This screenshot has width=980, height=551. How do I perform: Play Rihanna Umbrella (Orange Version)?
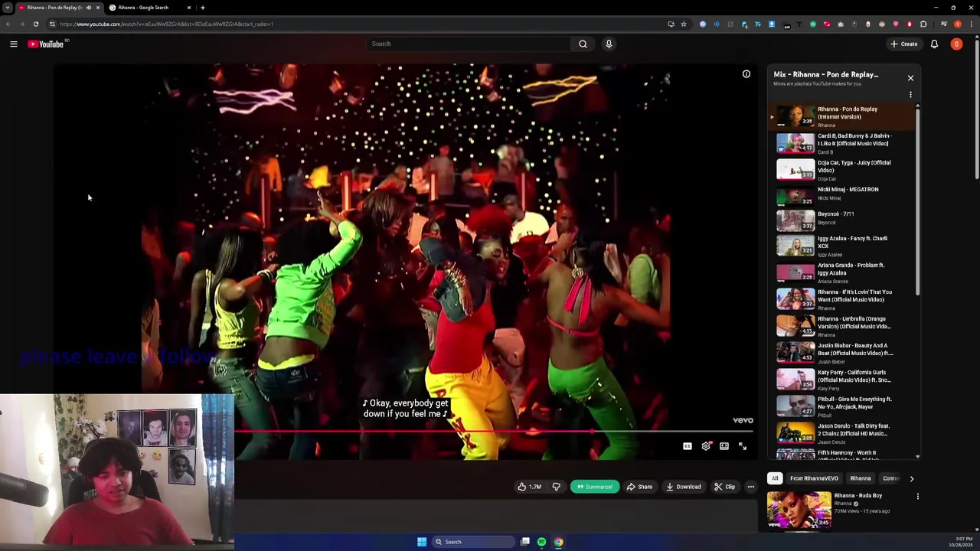(x=842, y=326)
